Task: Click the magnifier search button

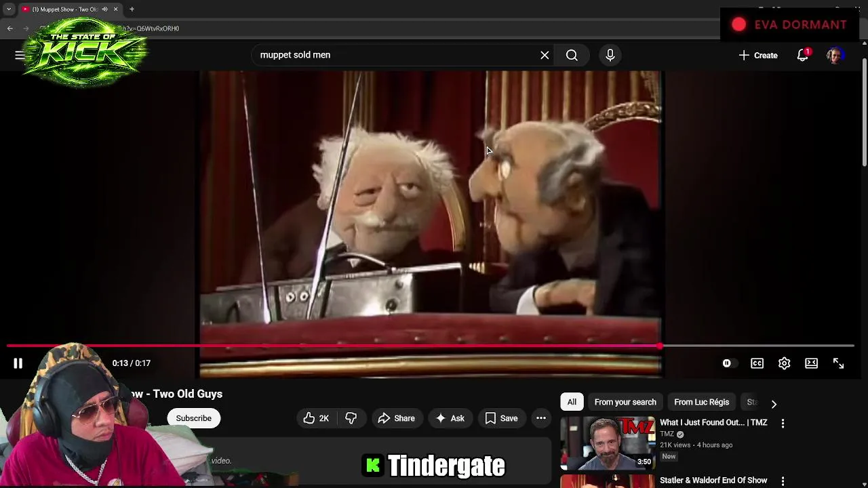Action: coord(572,55)
